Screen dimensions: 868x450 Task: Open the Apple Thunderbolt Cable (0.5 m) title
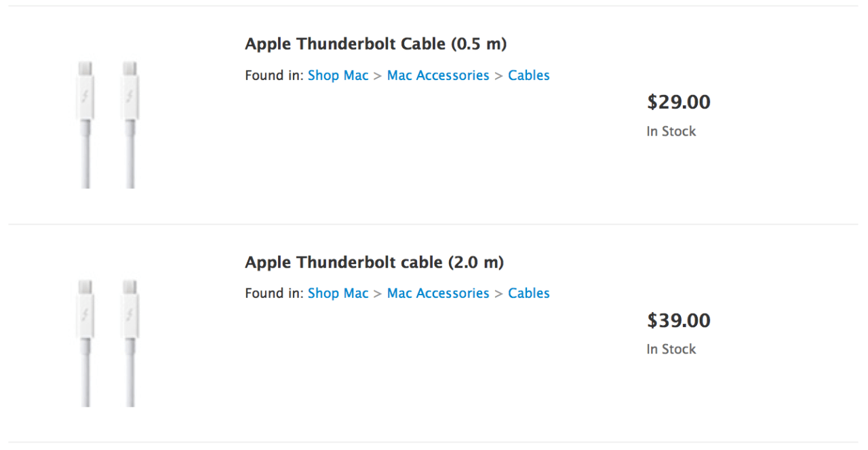[x=376, y=44]
